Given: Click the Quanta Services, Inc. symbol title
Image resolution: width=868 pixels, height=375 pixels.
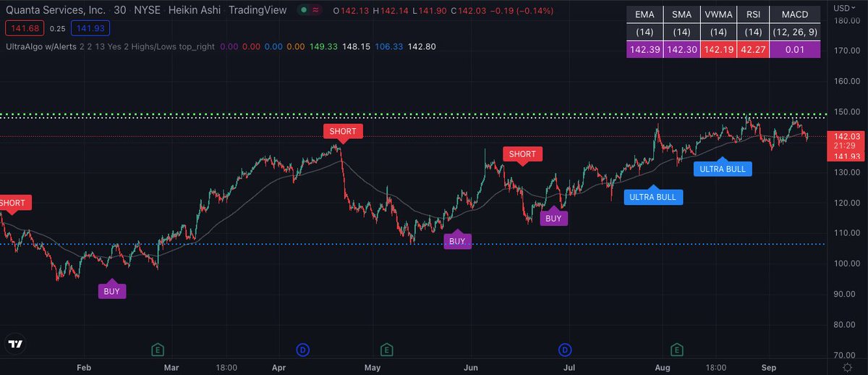Looking at the screenshot, I should (56, 10).
